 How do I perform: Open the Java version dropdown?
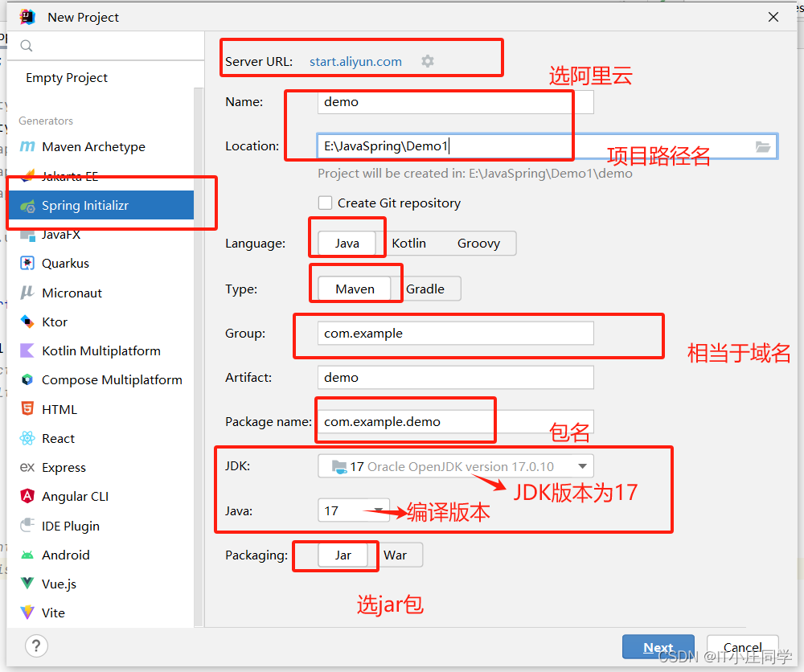(x=353, y=510)
